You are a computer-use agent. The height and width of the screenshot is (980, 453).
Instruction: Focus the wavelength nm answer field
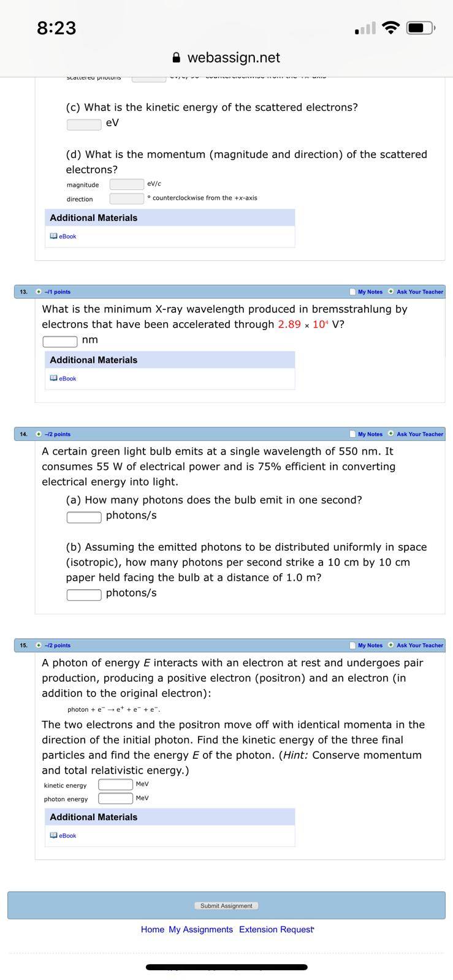click(x=60, y=341)
